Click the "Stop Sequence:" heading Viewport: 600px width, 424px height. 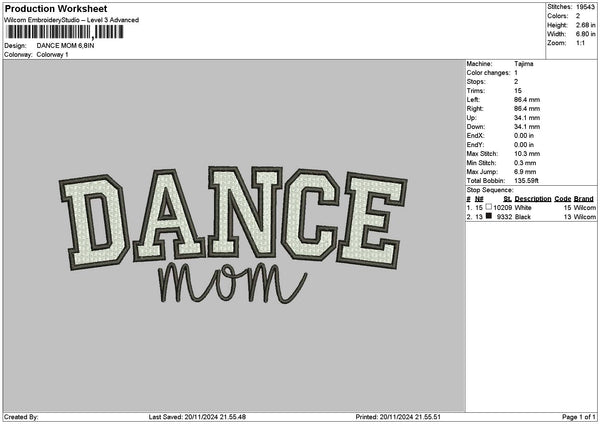point(490,190)
